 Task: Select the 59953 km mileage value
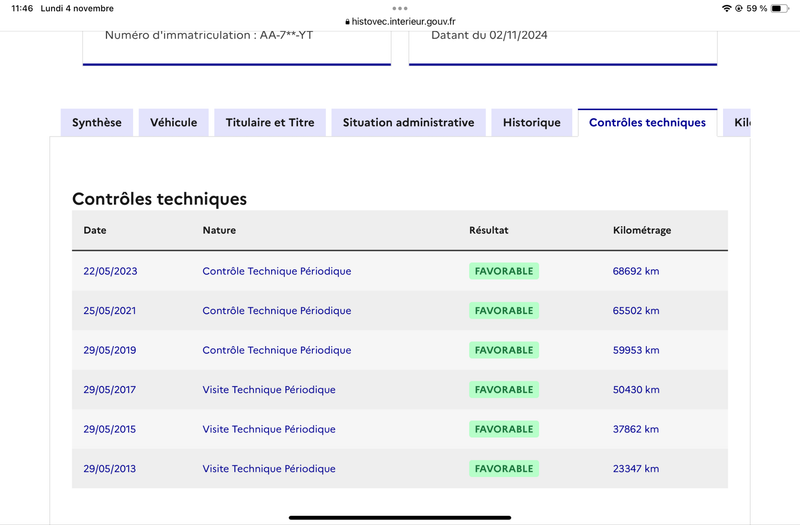636,350
